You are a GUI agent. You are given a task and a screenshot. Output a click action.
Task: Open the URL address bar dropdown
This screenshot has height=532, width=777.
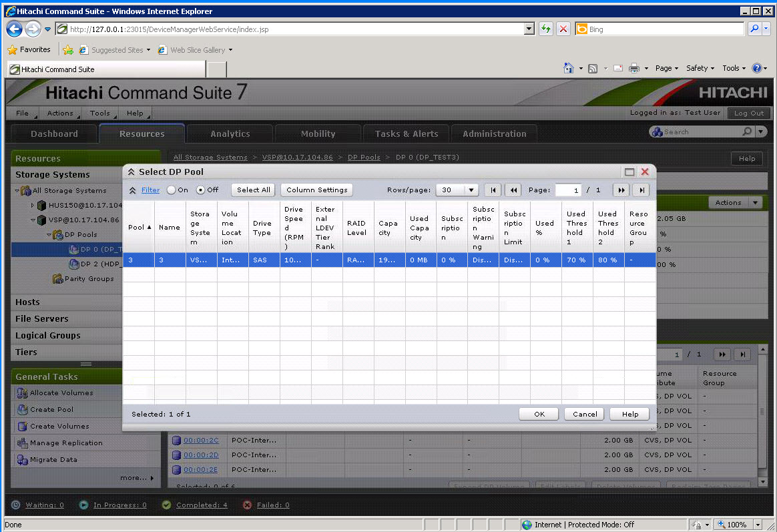click(x=529, y=29)
